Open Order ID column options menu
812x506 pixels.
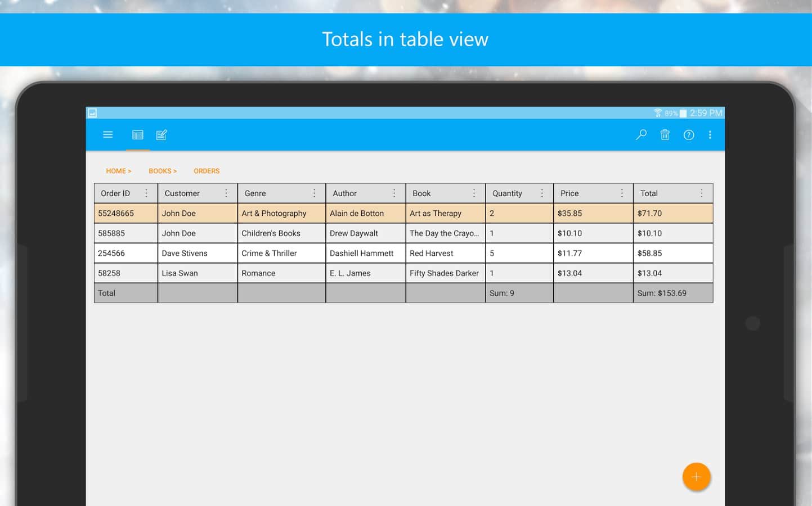point(146,193)
